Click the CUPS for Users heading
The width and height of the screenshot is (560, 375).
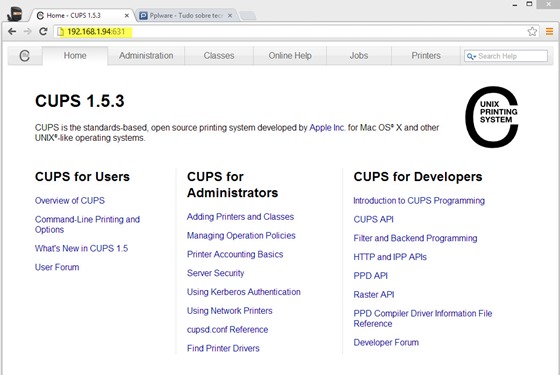click(82, 177)
